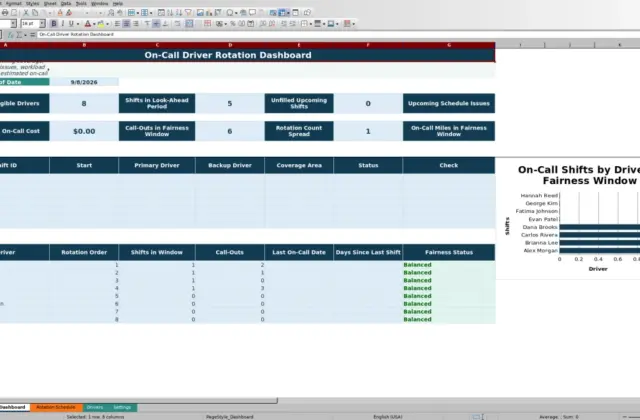Click the Insert Special Character icon

[230, 13]
